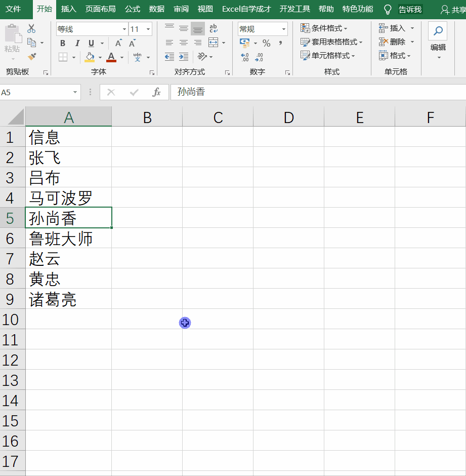The image size is (466, 476).
Task: Click the formula bar cancel X
Action: pyautogui.click(x=111, y=92)
